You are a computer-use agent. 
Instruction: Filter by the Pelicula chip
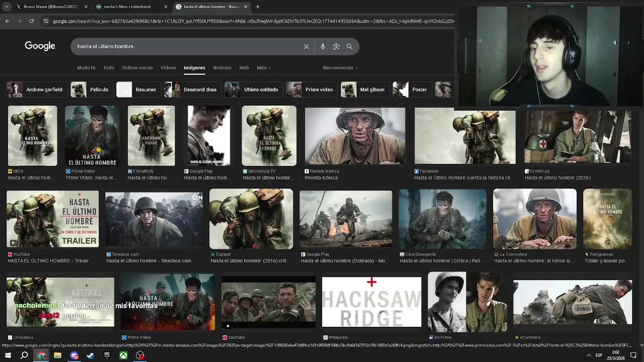(91, 89)
